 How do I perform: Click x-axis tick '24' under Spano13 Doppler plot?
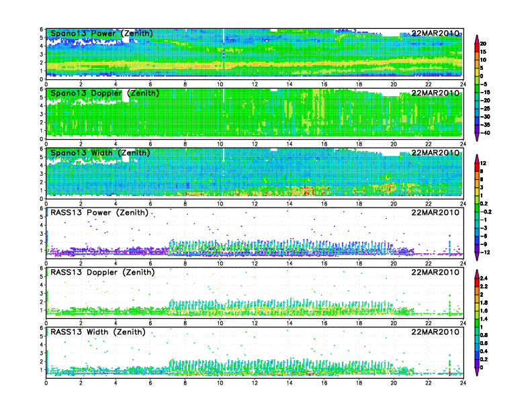point(463,144)
